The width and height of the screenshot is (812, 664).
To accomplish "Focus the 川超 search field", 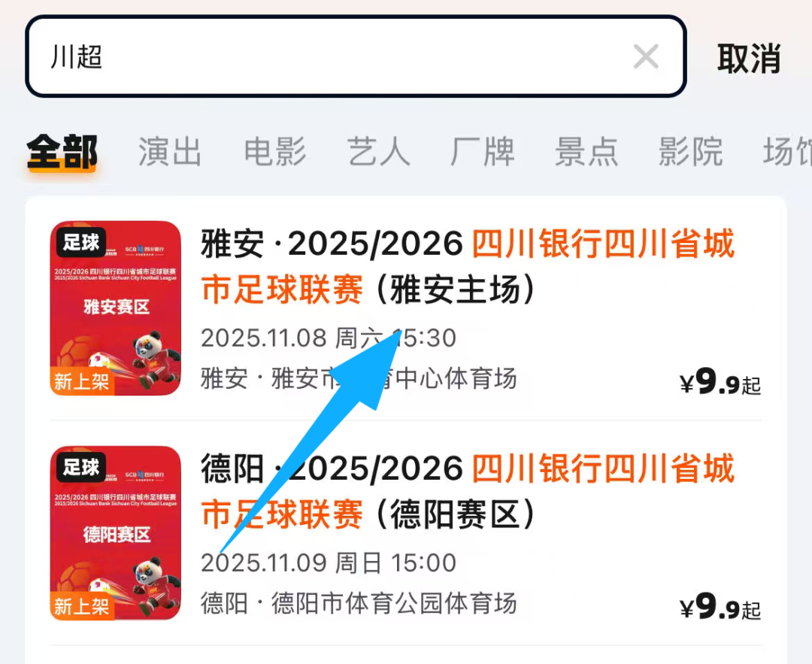I will pyautogui.click(x=356, y=56).
